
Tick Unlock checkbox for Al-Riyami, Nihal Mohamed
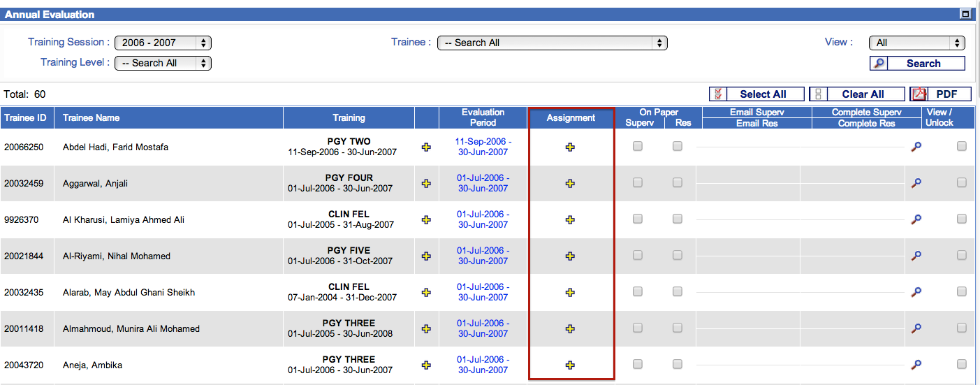(962, 256)
